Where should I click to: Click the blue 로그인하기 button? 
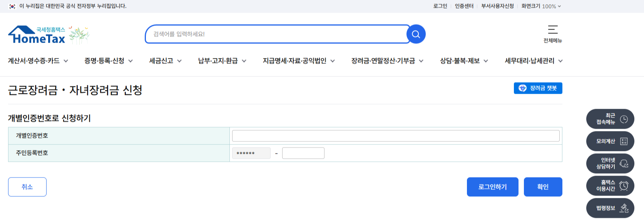tap(492, 187)
